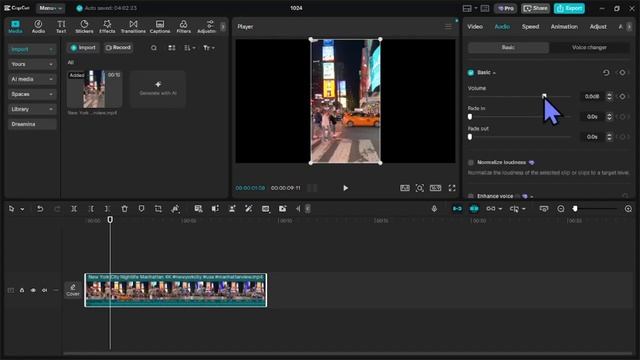Screen dimensions: 640x360
Task: Open the selection tool dropdown arrow
Action: (x=22, y=209)
